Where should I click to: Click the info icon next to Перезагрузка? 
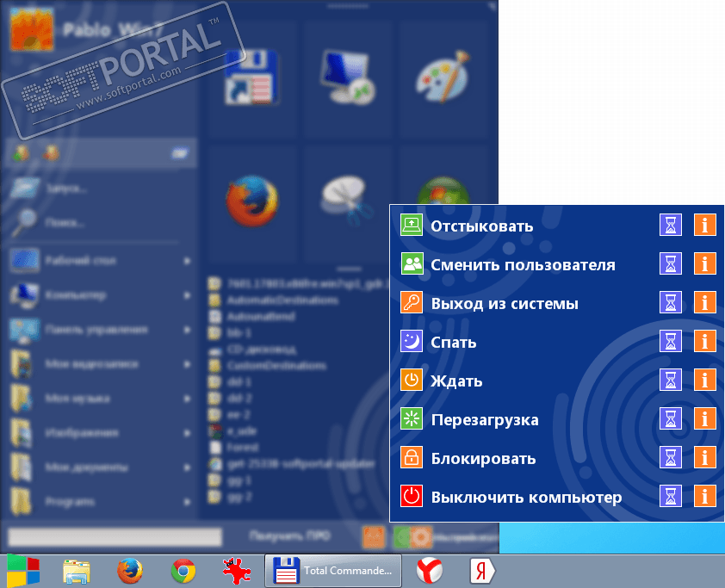(704, 419)
